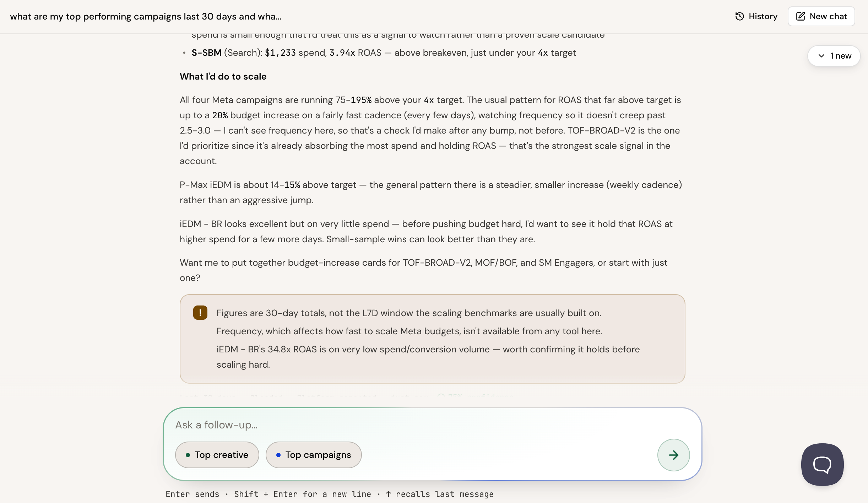Jump to the 1 new message
This screenshot has height=503, width=868.
pyautogui.click(x=834, y=56)
